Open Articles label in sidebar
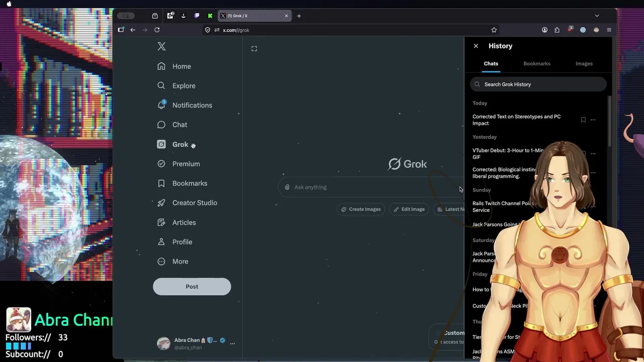Viewport: 644px width, 362px height. [x=184, y=223]
